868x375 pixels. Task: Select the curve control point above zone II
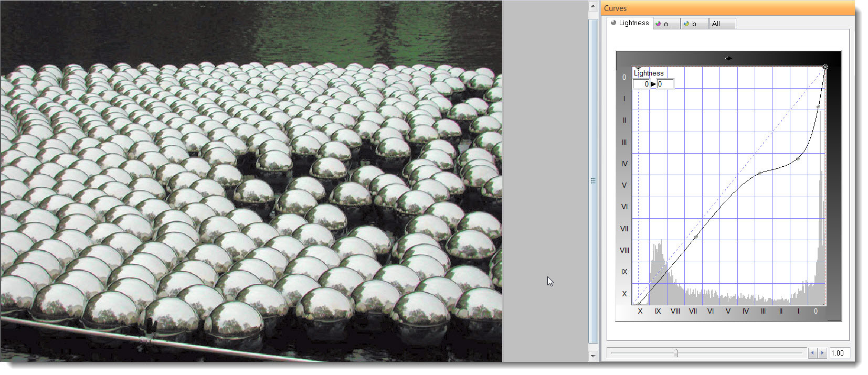(798, 158)
